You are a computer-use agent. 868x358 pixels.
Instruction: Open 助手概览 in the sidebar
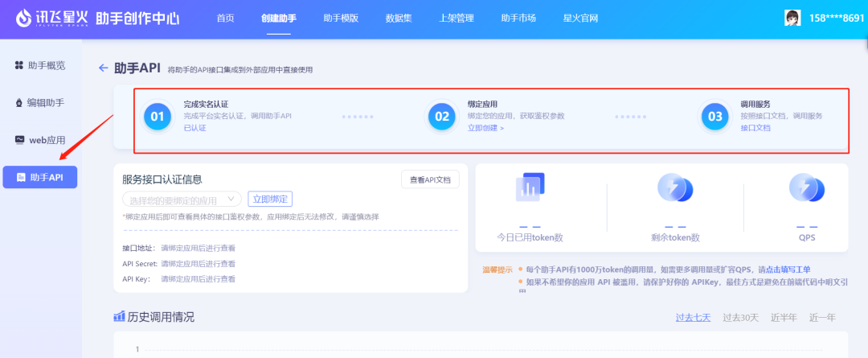click(40, 65)
